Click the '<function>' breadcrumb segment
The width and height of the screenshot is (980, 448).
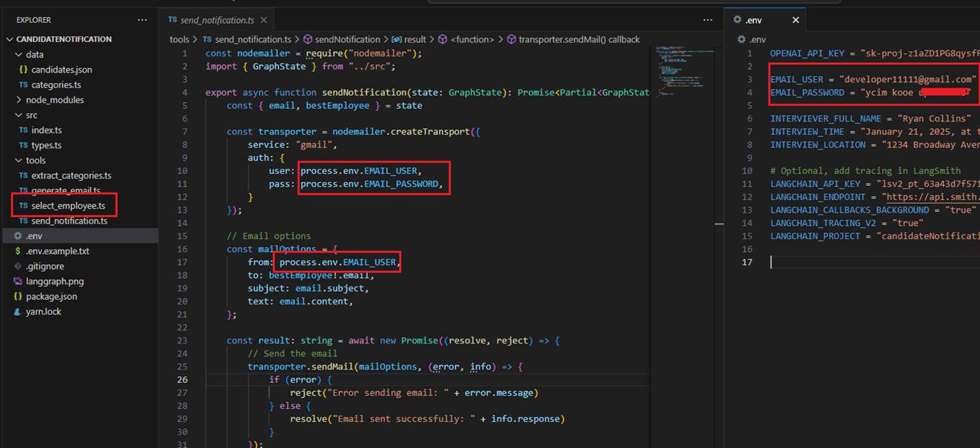point(473,39)
